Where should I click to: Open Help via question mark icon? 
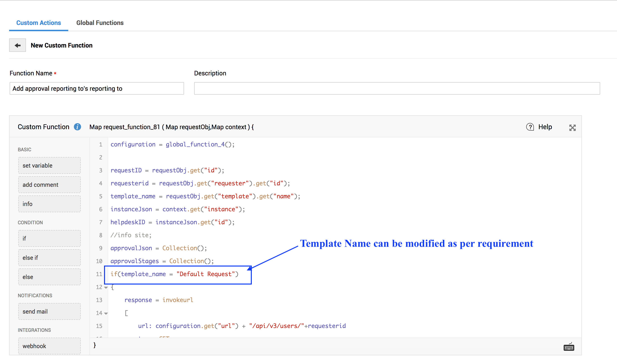click(x=530, y=127)
